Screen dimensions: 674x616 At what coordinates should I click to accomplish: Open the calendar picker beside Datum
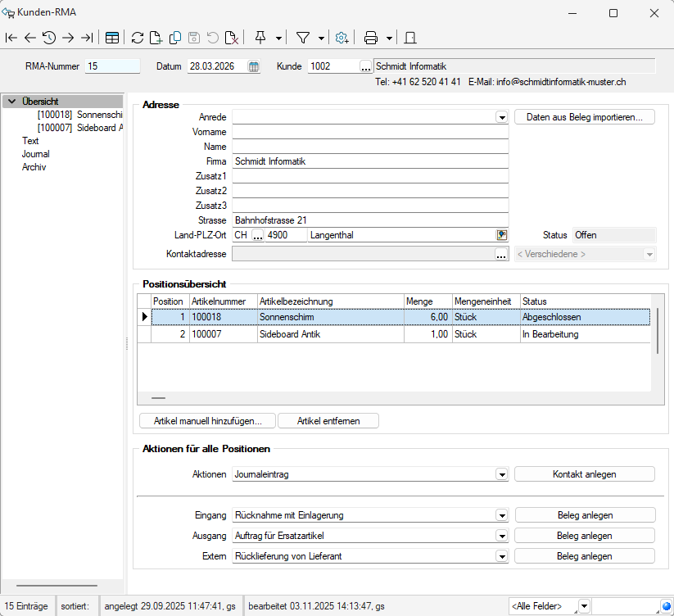tap(254, 66)
